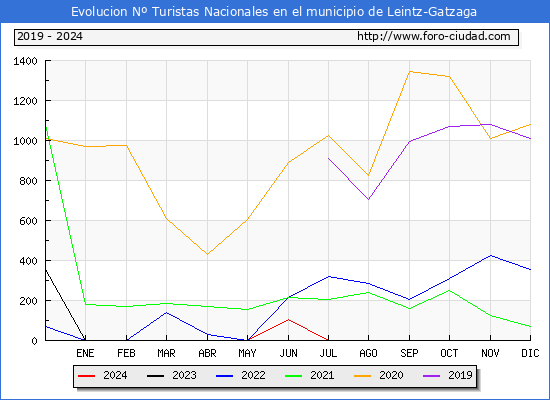The width and height of the screenshot is (550, 400).
Task: Click the red 2024 line peak at JUN
Action: [x=288, y=319]
